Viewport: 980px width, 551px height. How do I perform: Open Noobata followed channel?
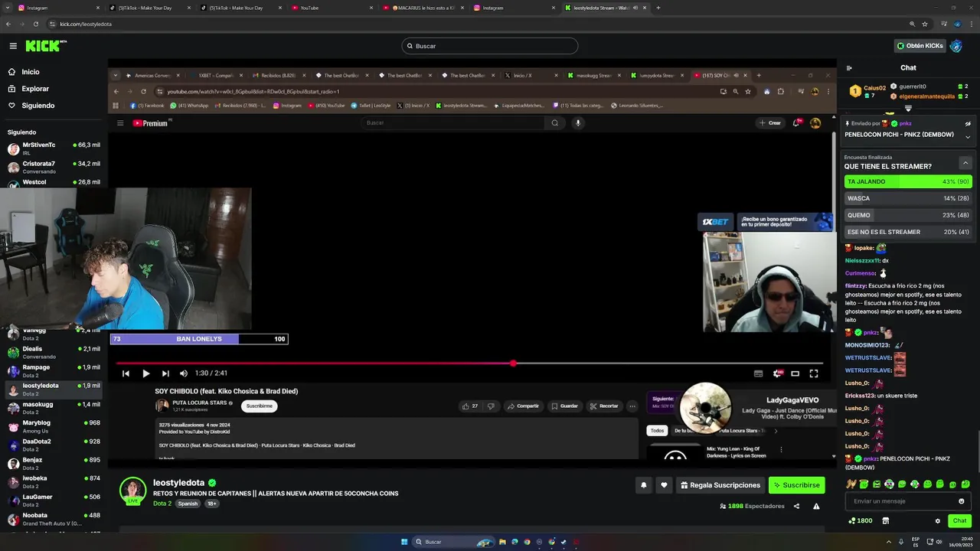pos(54,519)
